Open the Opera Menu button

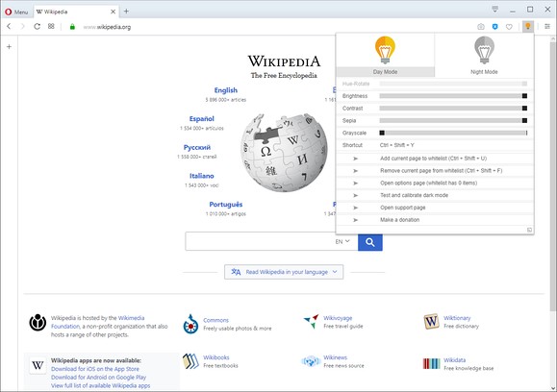(16, 12)
